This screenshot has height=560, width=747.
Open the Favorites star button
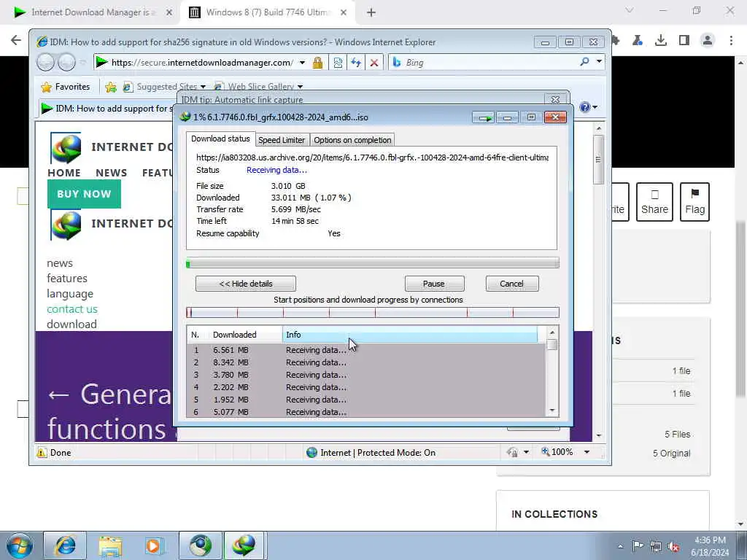[x=66, y=87]
